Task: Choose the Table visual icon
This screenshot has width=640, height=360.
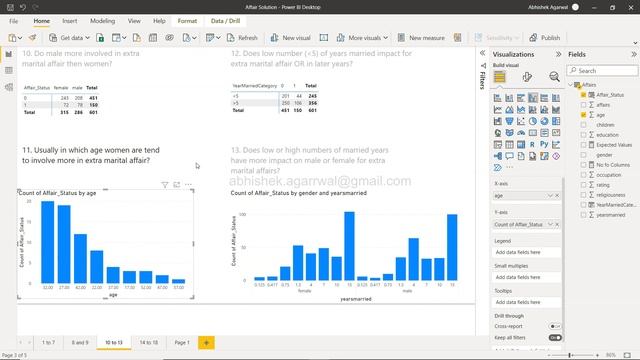Action: click(509, 144)
